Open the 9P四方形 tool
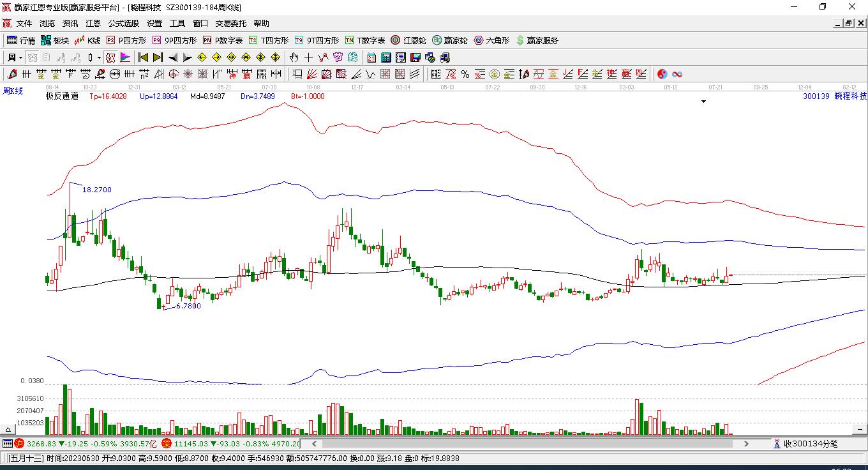The width and height of the screenshot is (868, 470). pyautogui.click(x=174, y=40)
